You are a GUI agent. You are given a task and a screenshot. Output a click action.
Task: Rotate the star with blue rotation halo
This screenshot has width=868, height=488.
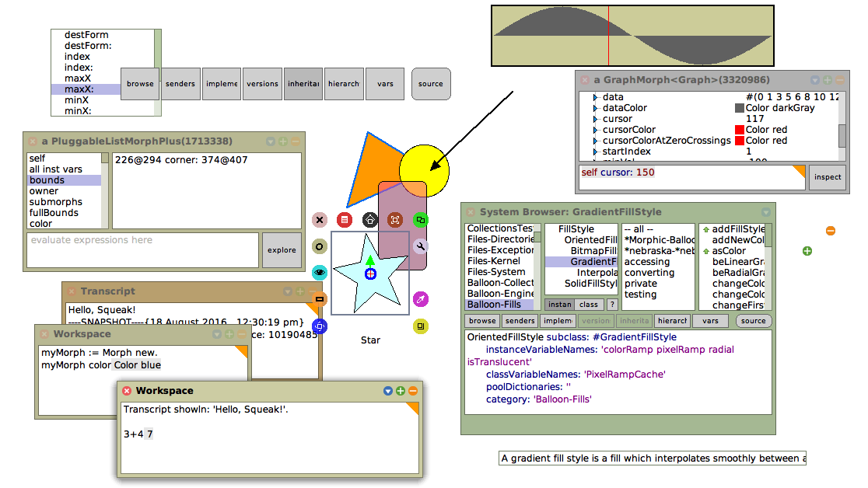tap(319, 326)
